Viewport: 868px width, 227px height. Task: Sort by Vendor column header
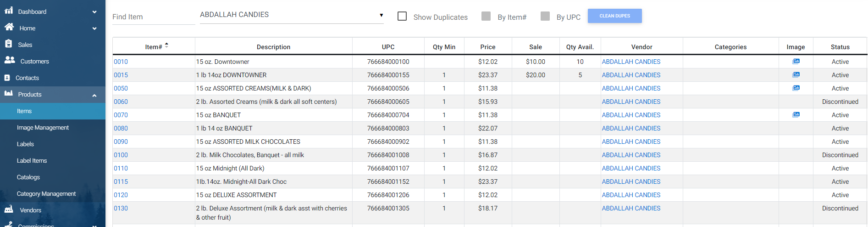pyautogui.click(x=641, y=47)
